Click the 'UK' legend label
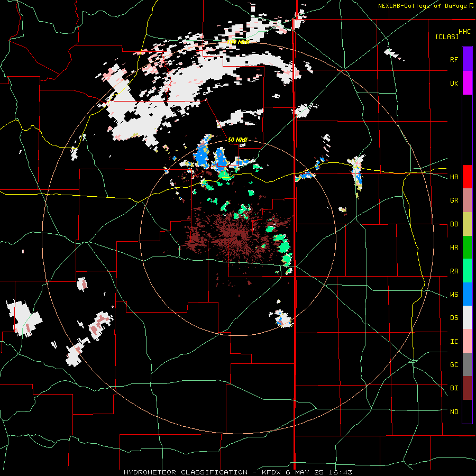Image resolution: width=476 pixels, height=476 pixels. tap(454, 84)
